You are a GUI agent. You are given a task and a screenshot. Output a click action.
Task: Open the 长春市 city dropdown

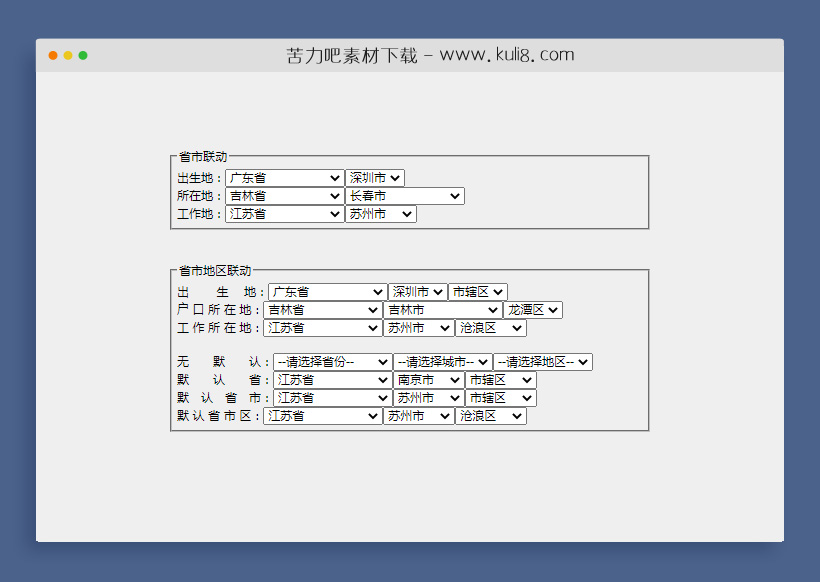pos(405,196)
